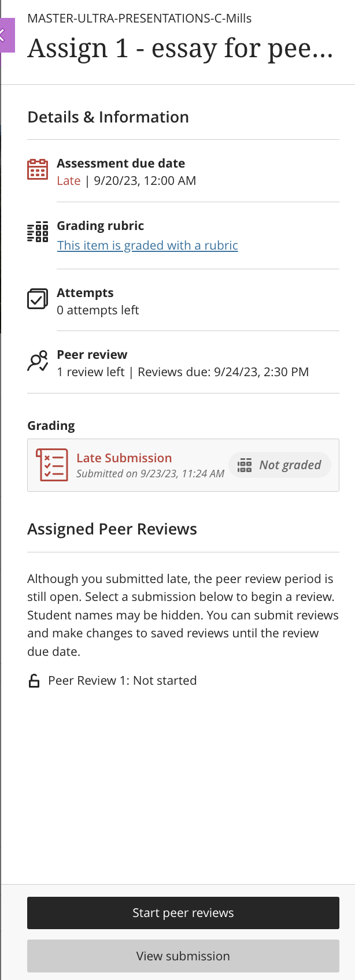The width and height of the screenshot is (355, 980).
Task: Click the truncated assignment title heading
Action: click(x=182, y=49)
